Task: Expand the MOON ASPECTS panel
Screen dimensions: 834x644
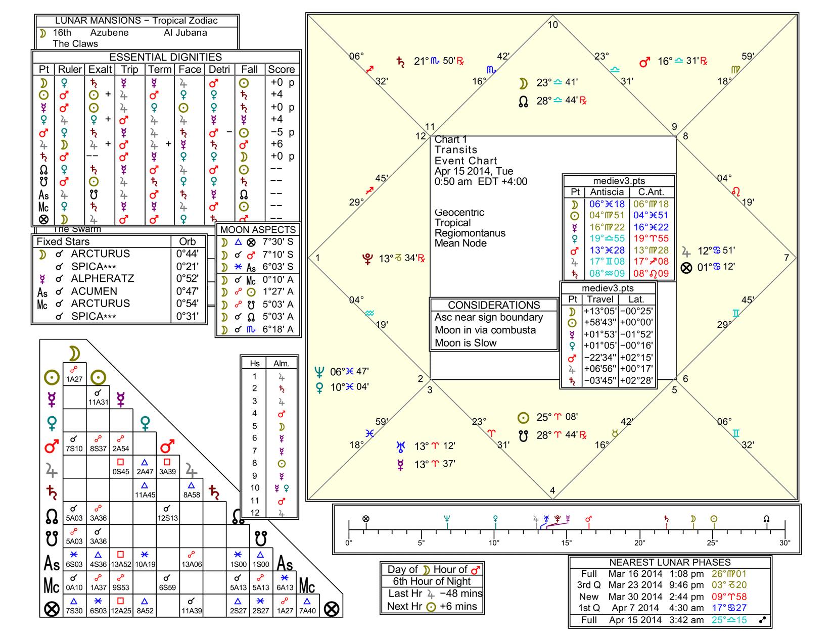Action: 258,229
